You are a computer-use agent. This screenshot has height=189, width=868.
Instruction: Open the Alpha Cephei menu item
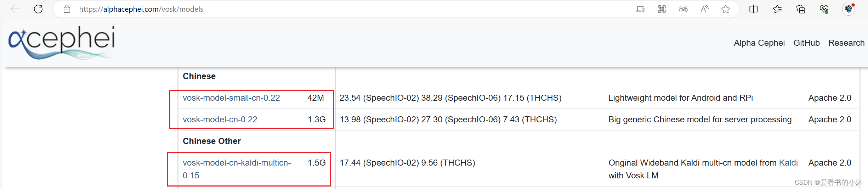(759, 43)
